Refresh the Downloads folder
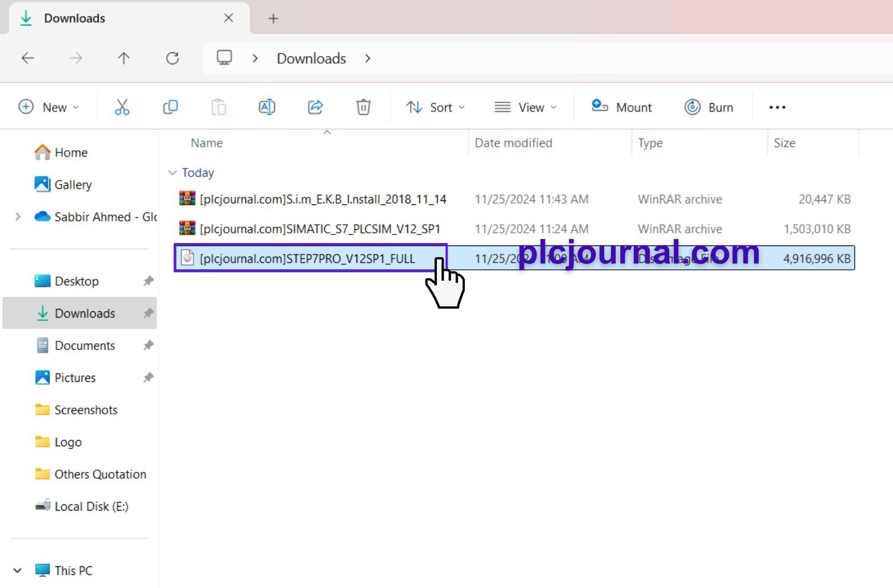893x588 pixels. (x=173, y=58)
